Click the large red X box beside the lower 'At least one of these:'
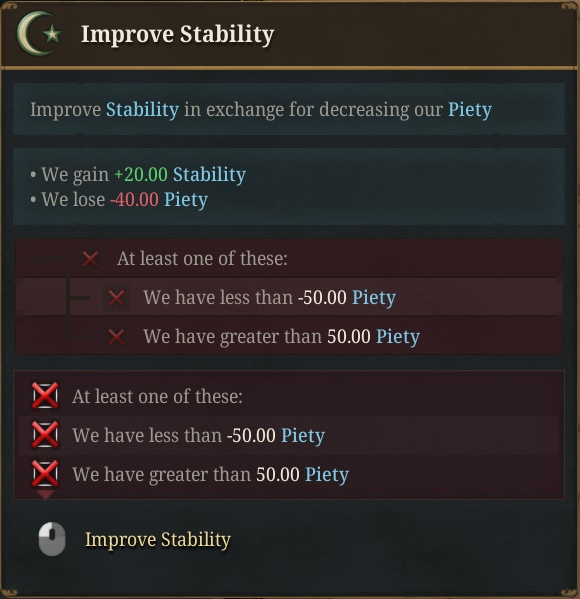 [x=45, y=396]
